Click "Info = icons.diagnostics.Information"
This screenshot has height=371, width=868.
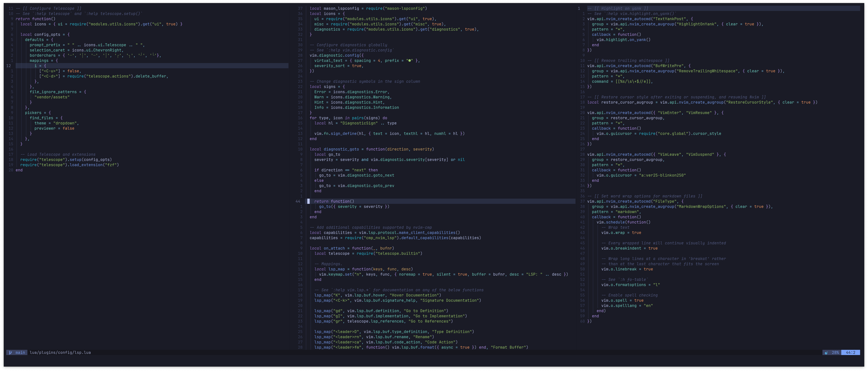[357, 108]
